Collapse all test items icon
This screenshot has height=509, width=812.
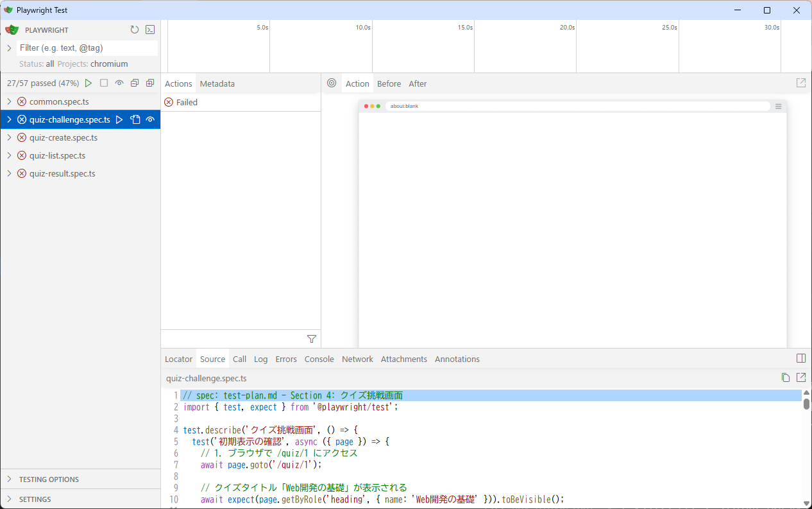click(135, 83)
